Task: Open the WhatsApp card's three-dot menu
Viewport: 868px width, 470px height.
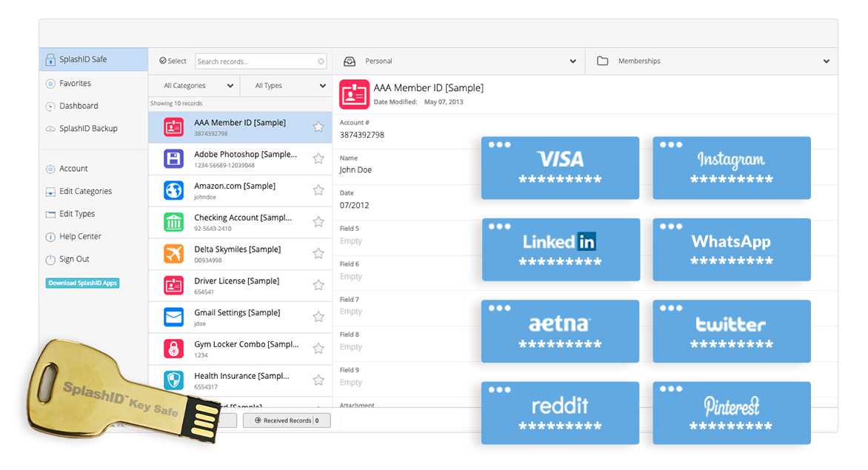Action: (671, 226)
